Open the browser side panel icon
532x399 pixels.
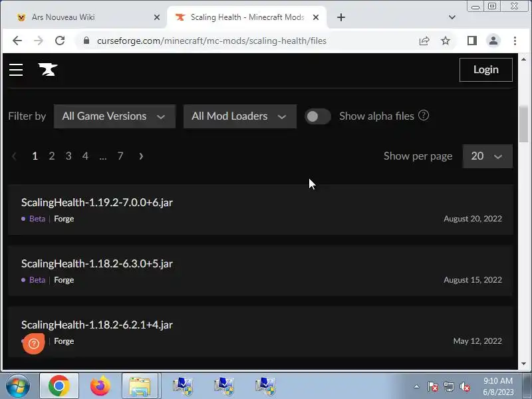click(x=472, y=41)
